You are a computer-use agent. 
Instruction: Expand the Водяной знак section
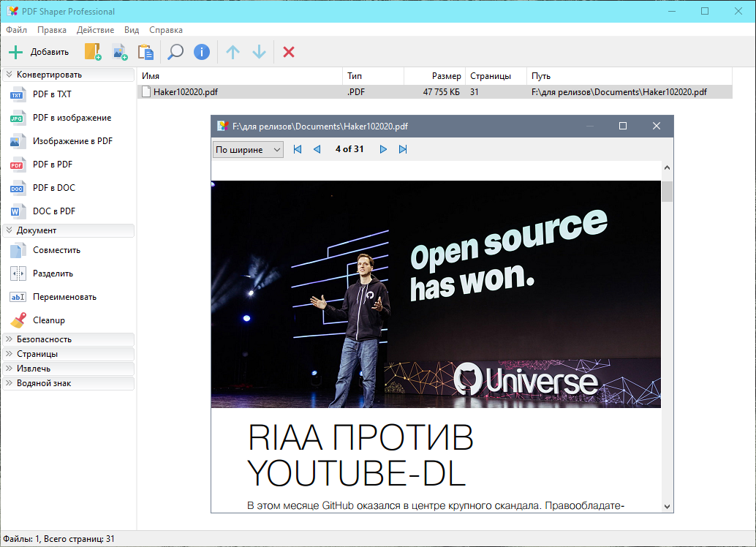[x=69, y=383]
